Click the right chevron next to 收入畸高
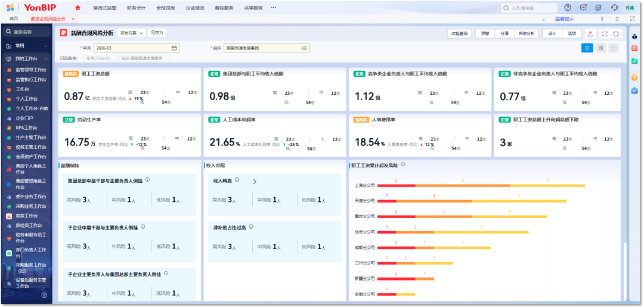 pos(254,181)
